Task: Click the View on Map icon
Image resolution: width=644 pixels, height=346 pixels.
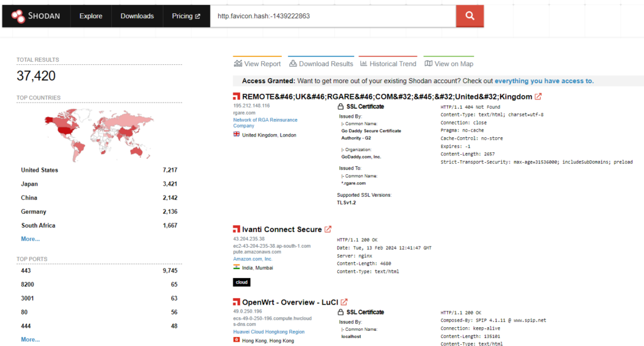Action: (x=428, y=64)
